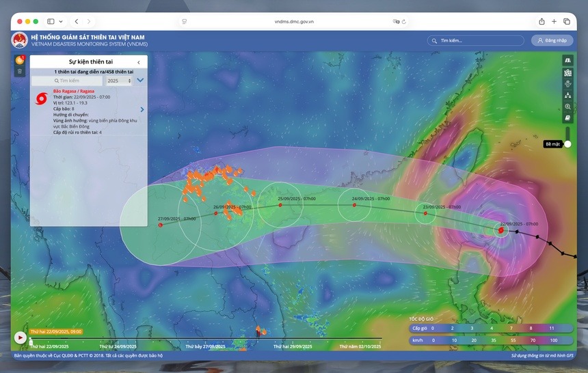
Task: Click the red Ragasa storm symbol
Action: pyautogui.click(x=42, y=98)
